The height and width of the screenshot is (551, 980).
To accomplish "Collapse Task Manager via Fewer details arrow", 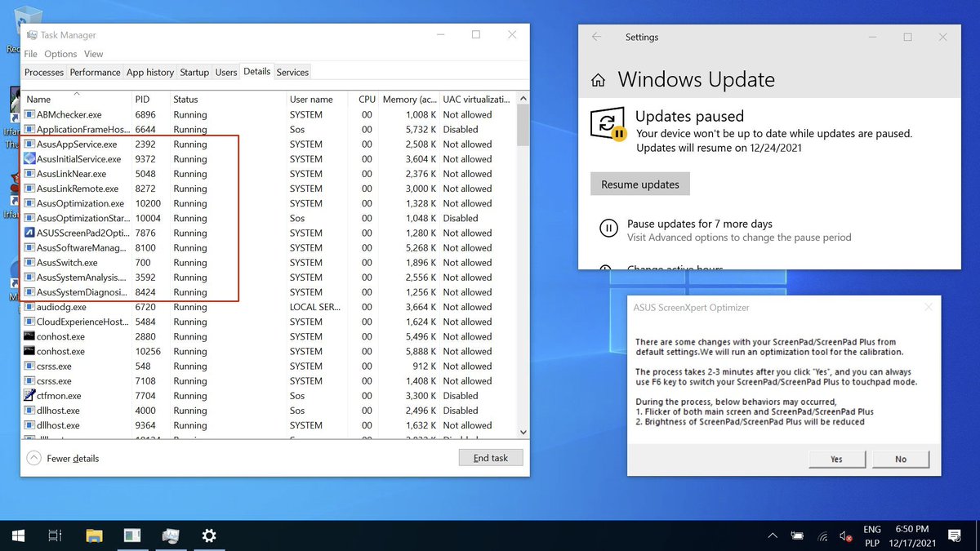I will (33, 458).
